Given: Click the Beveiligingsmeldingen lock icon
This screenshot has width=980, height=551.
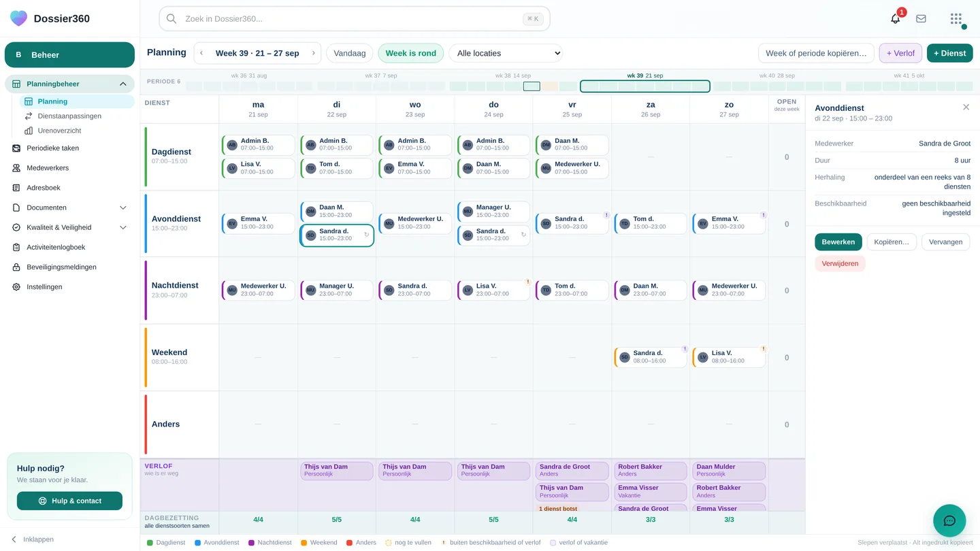Looking at the screenshot, I should point(16,267).
